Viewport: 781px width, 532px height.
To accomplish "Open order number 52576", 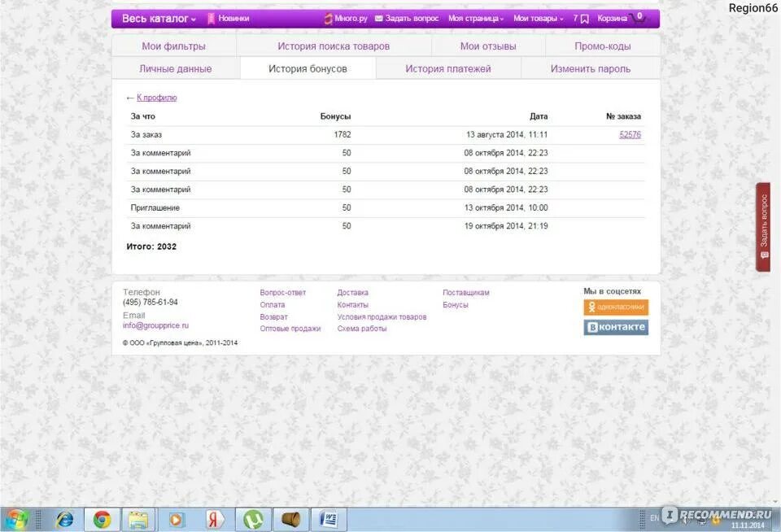I will click(x=630, y=134).
